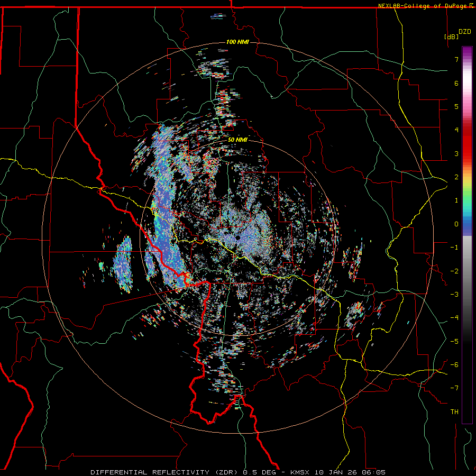Click the -7 value on the color scale
Screen dimensions: 476x476
coord(454,388)
